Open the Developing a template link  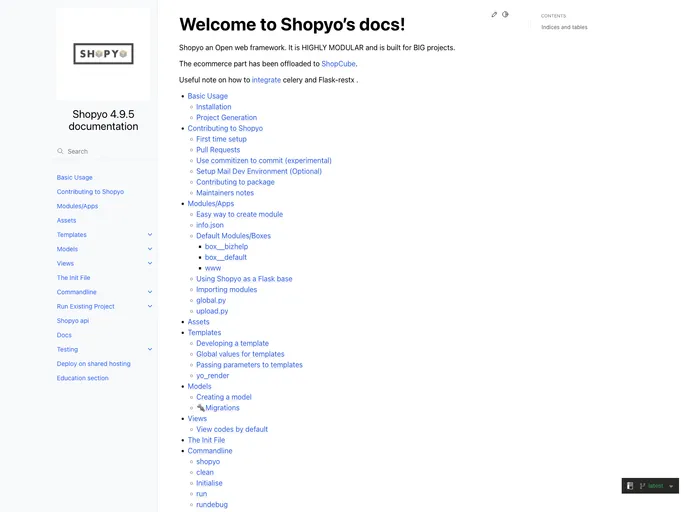click(233, 343)
